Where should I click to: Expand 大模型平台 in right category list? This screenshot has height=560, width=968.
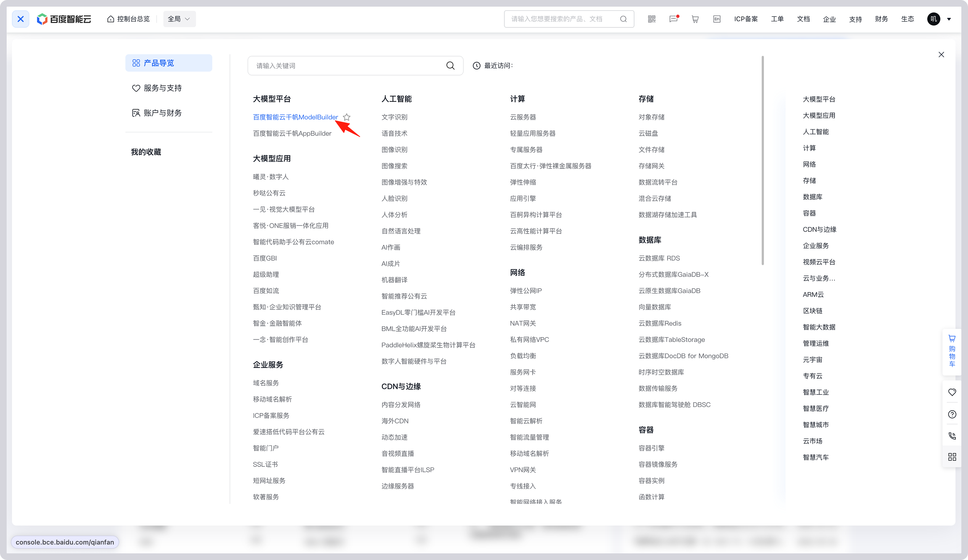click(819, 99)
